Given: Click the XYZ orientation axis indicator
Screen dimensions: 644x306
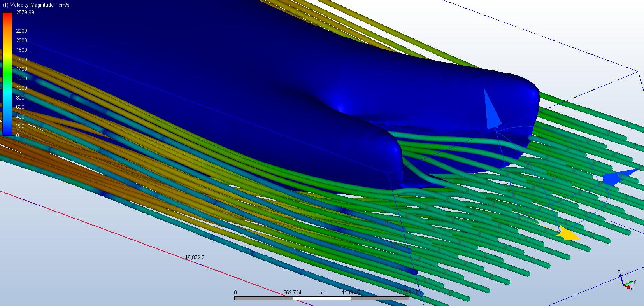Looking at the screenshot, I should pyautogui.click(x=626, y=280).
